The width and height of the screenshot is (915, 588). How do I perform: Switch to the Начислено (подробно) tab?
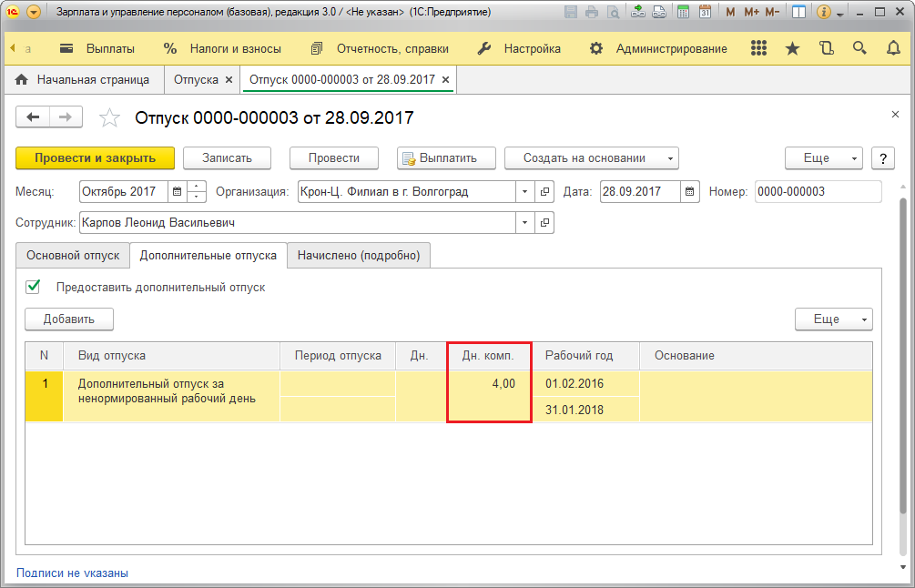pos(359,256)
